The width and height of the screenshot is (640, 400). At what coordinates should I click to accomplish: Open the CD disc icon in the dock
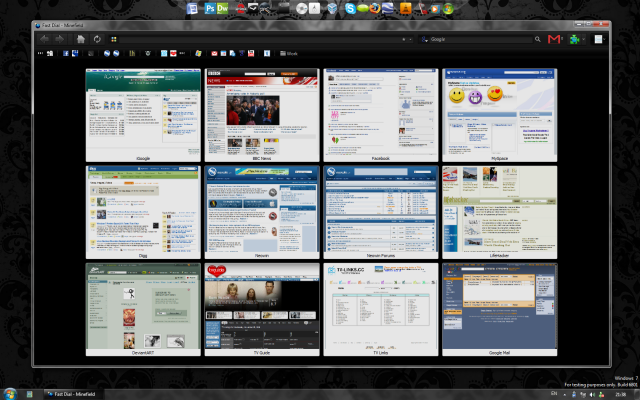coord(301,9)
